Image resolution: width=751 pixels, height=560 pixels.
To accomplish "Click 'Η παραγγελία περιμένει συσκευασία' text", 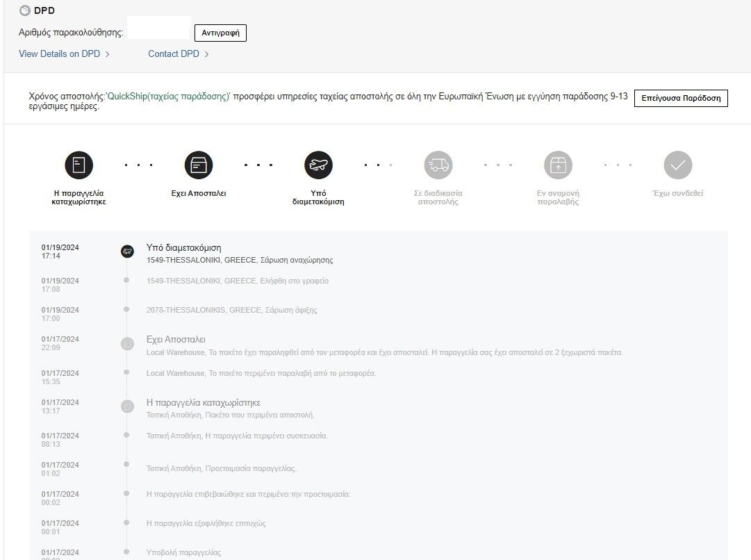I will coord(266,436).
